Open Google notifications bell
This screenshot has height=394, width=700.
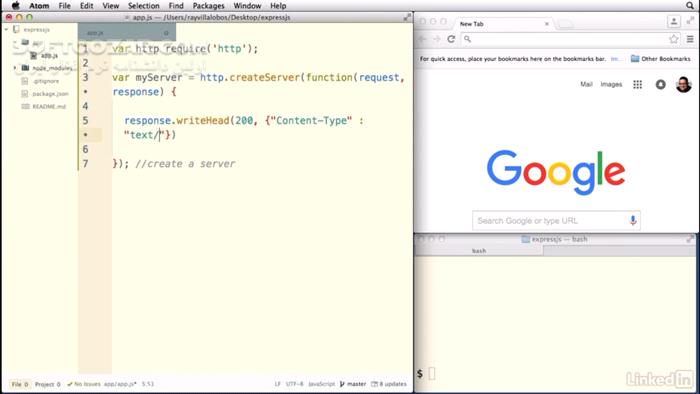click(660, 85)
